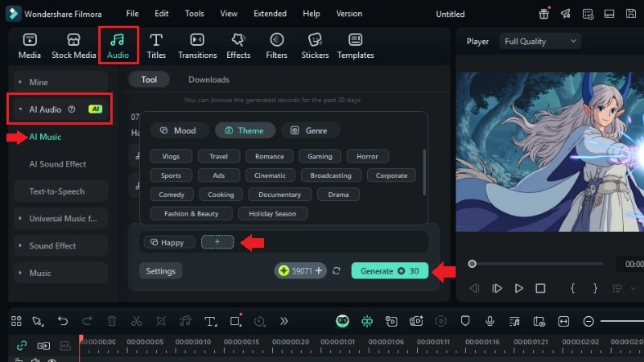Click the green AI robot face icon

pyautogui.click(x=342, y=321)
